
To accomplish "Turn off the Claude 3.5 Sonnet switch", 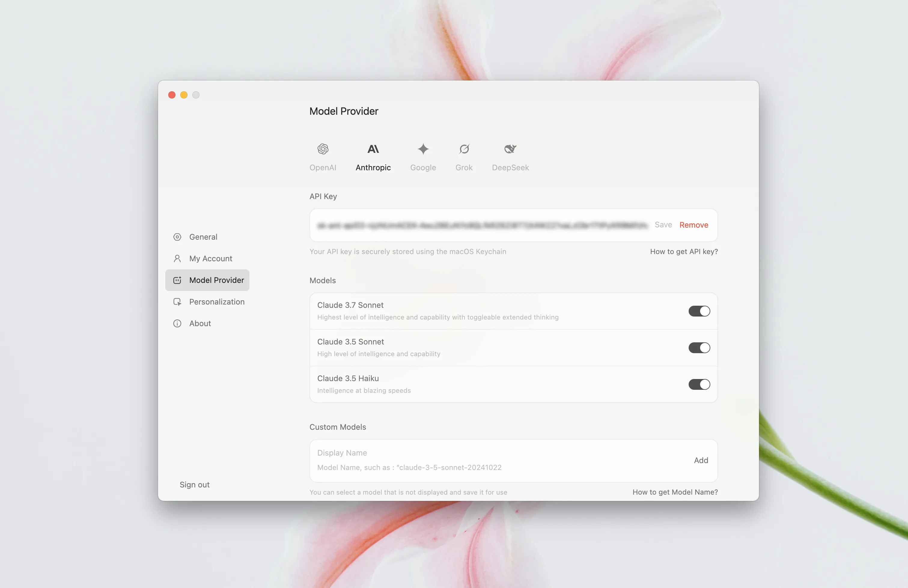I will point(699,348).
